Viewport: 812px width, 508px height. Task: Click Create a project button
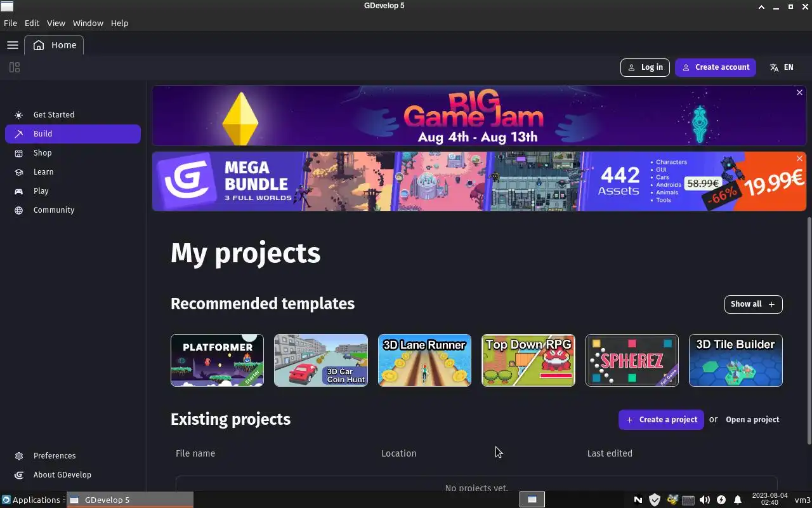(x=661, y=420)
